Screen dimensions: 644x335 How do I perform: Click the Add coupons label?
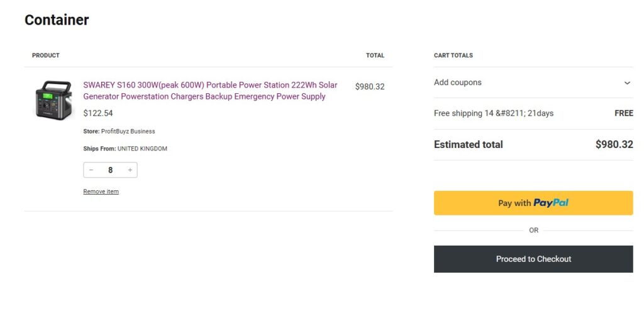tap(458, 82)
